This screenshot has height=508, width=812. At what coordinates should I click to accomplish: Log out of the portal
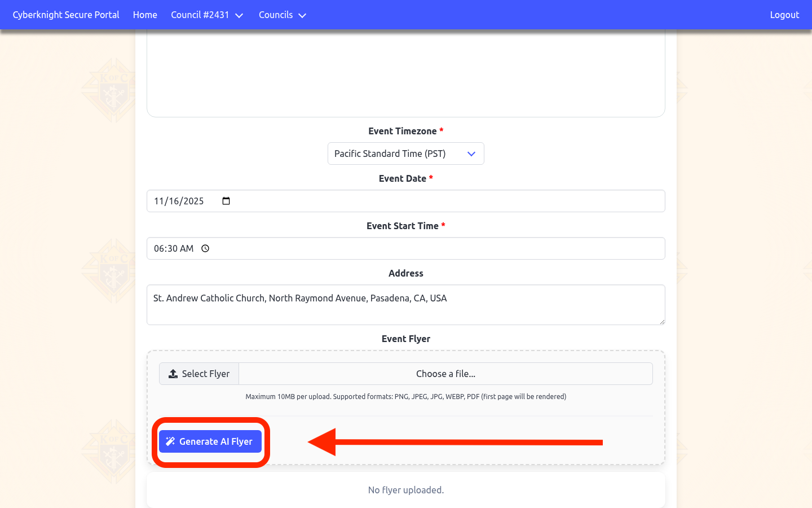784,15
